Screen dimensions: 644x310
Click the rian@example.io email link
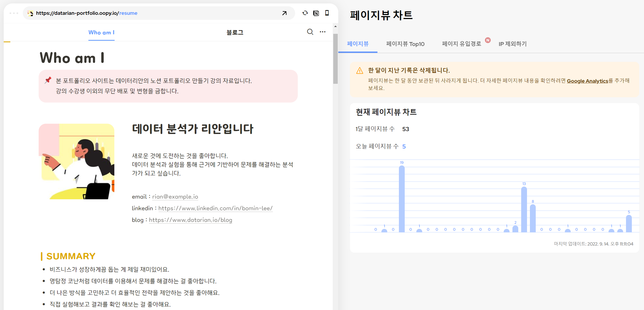point(175,197)
